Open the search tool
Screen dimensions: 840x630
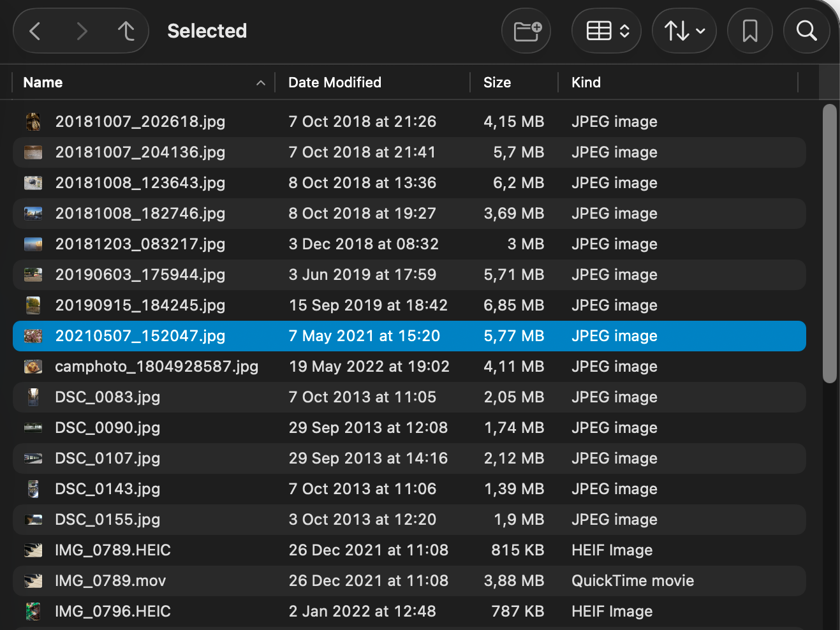click(x=806, y=31)
